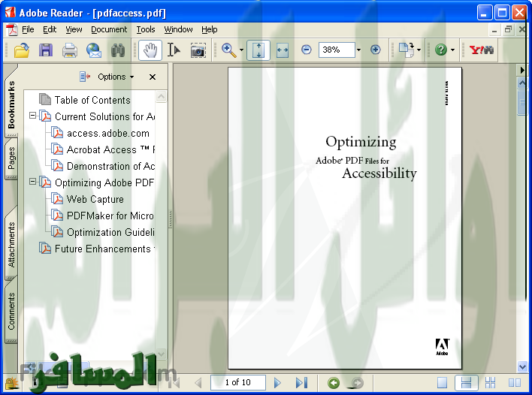532x395 pixels.
Task: Click the Search binoculars icon
Action: (118, 50)
